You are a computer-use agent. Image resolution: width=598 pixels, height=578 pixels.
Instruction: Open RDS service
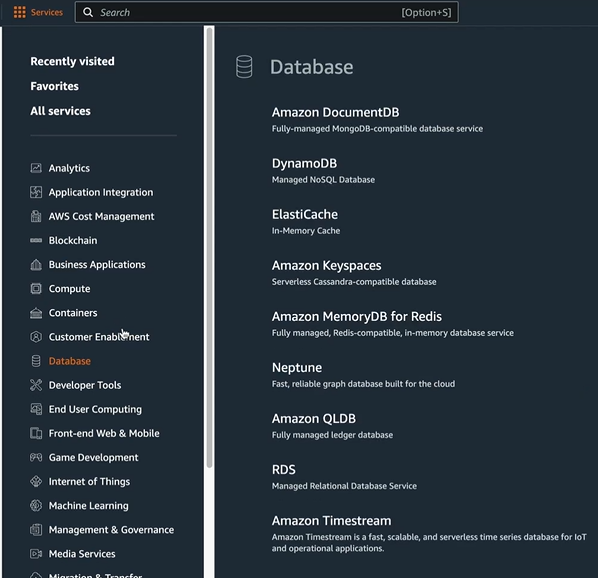(283, 470)
